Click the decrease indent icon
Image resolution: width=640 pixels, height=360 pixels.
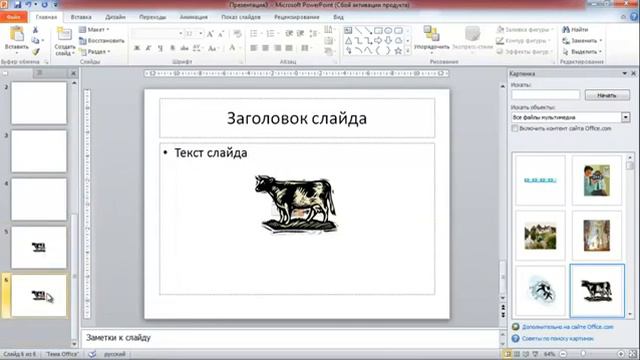pyautogui.click(x=289, y=33)
